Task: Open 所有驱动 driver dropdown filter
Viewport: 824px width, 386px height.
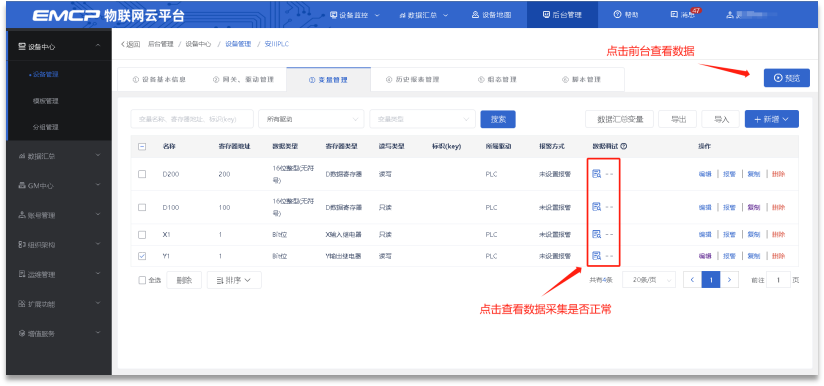Action: point(311,119)
